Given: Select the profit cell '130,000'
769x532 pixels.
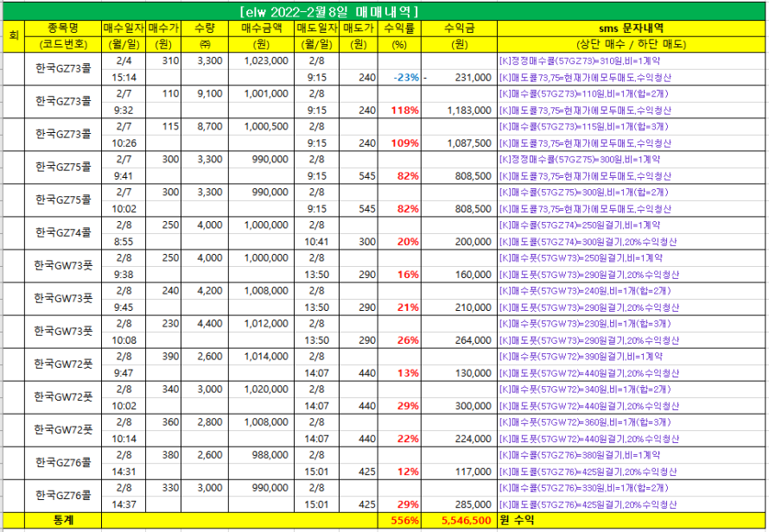Looking at the screenshot, I should [459, 373].
